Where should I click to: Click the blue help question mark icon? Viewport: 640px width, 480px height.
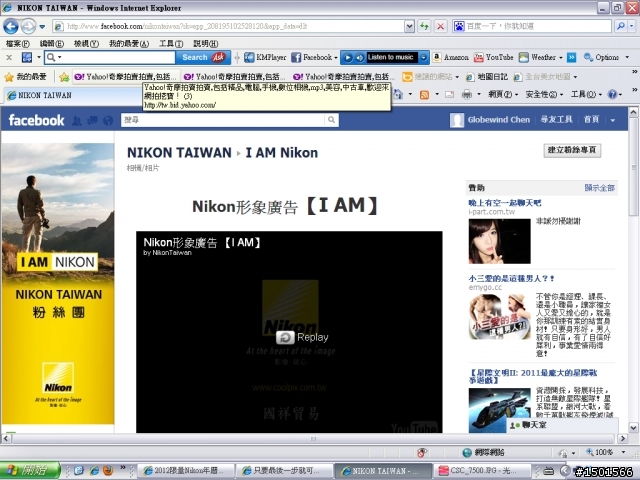[x=612, y=95]
